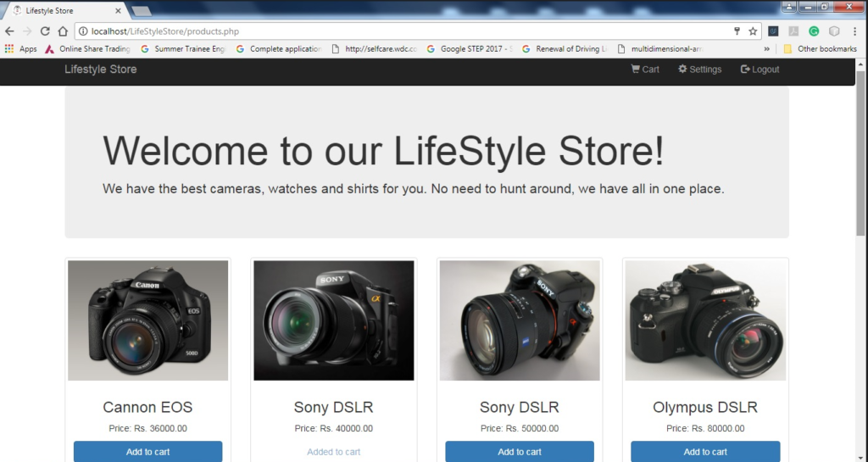Click the scrollbar's up arrow
The width and height of the screenshot is (868, 462).
(861, 64)
